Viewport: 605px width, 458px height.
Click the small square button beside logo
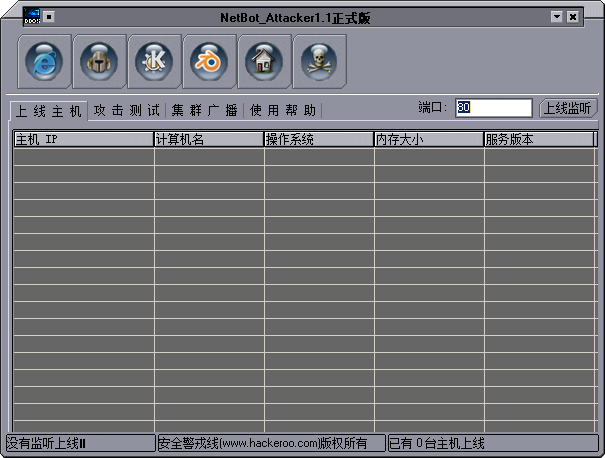coord(50,16)
